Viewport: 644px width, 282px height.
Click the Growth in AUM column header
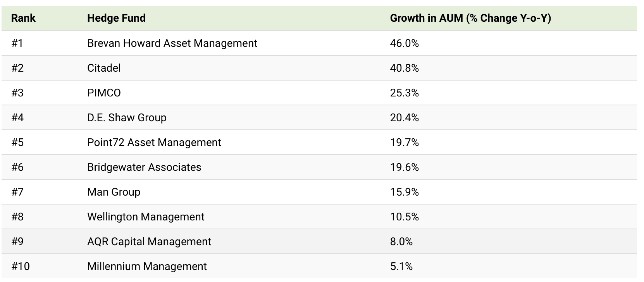tap(470, 18)
